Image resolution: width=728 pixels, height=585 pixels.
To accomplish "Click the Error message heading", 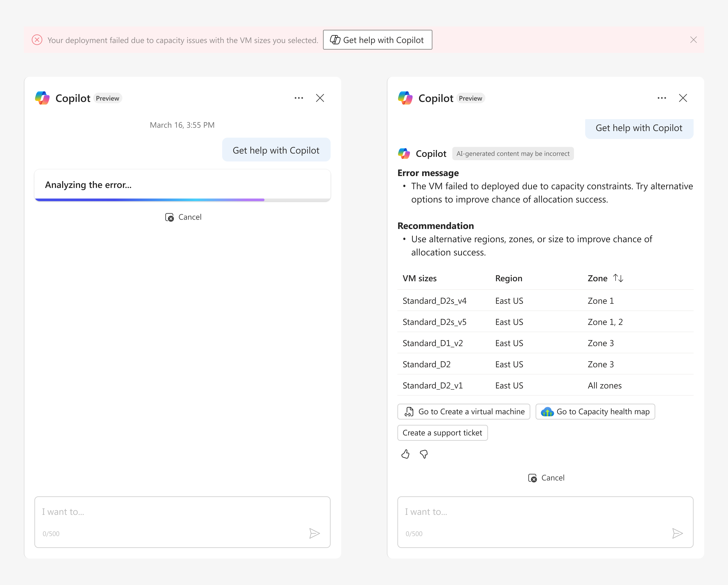I will (428, 173).
